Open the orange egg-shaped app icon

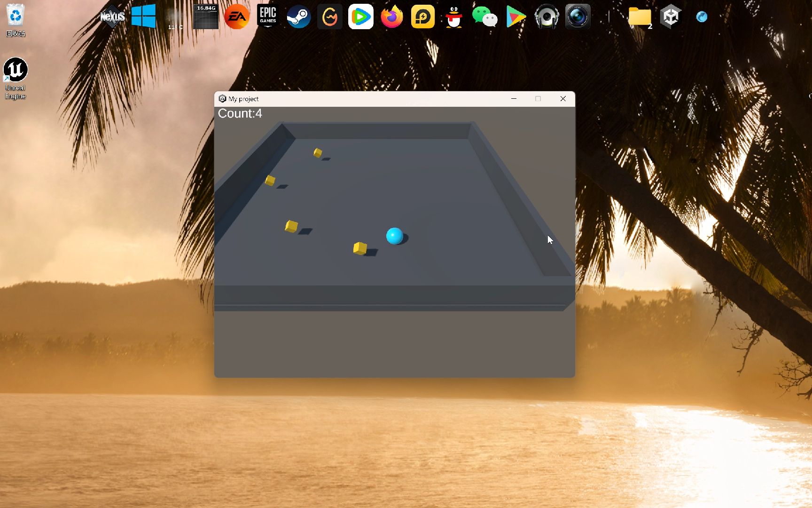pos(330,17)
